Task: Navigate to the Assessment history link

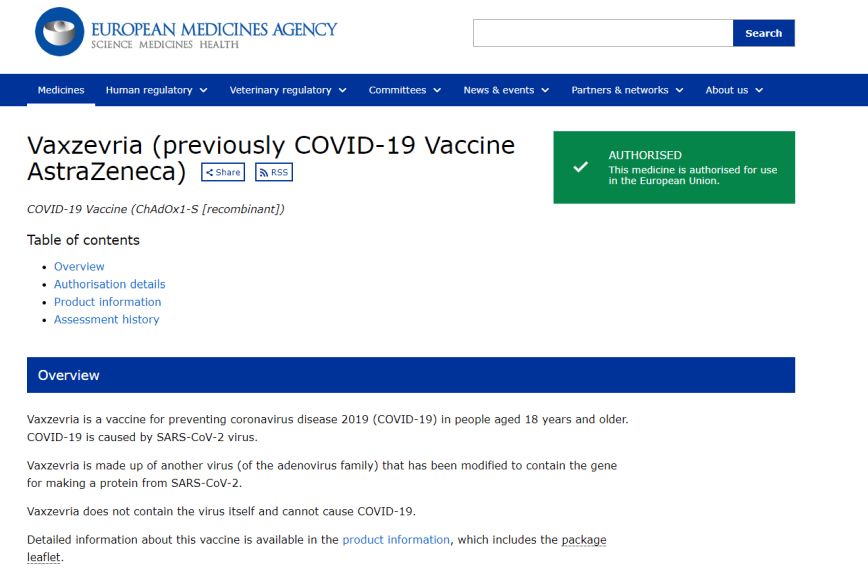Action: point(106,320)
